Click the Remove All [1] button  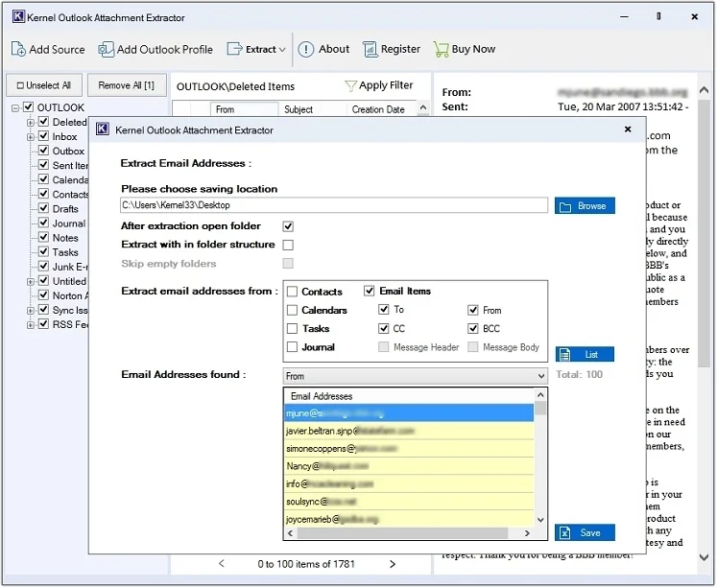pos(127,85)
